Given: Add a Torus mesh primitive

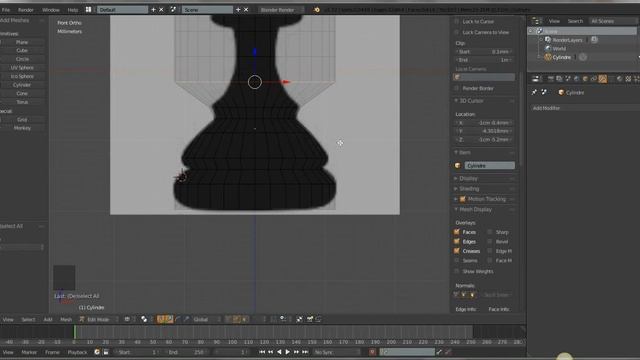Looking at the screenshot, I should coord(22,102).
